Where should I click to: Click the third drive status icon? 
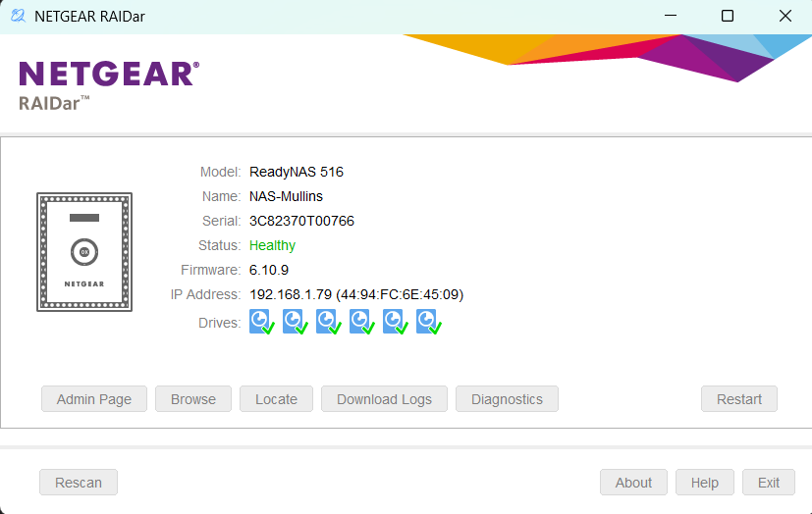329,322
